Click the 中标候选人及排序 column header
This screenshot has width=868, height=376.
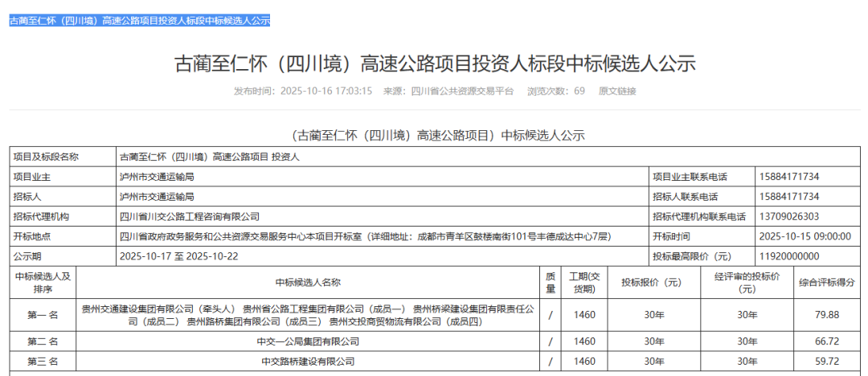pos(43,283)
